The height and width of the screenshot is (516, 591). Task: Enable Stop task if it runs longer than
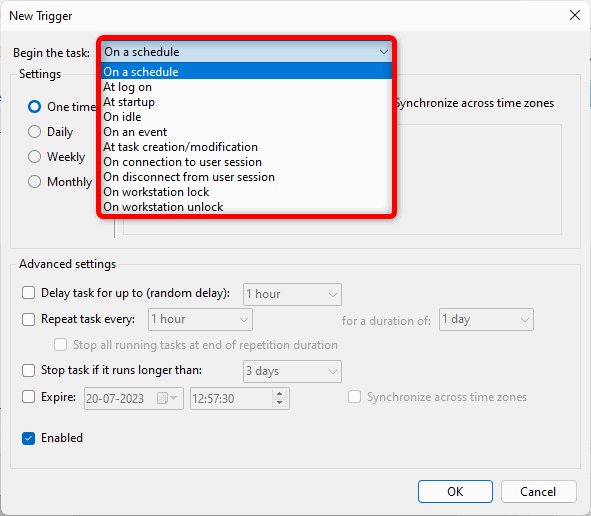click(x=28, y=370)
